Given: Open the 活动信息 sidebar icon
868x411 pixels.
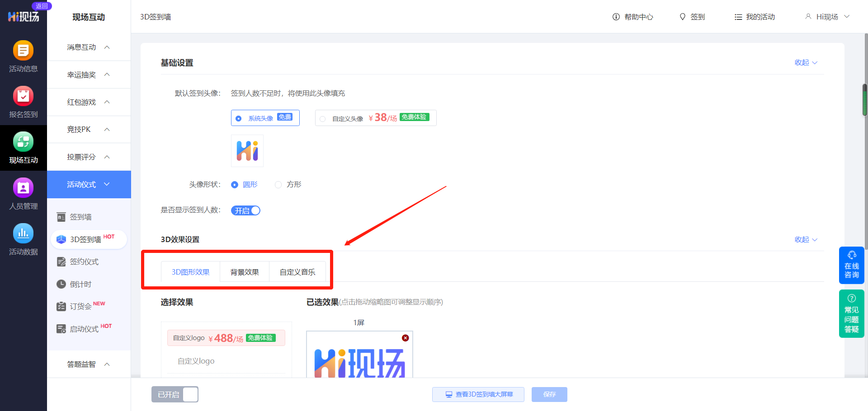Looking at the screenshot, I should tap(23, 54).
